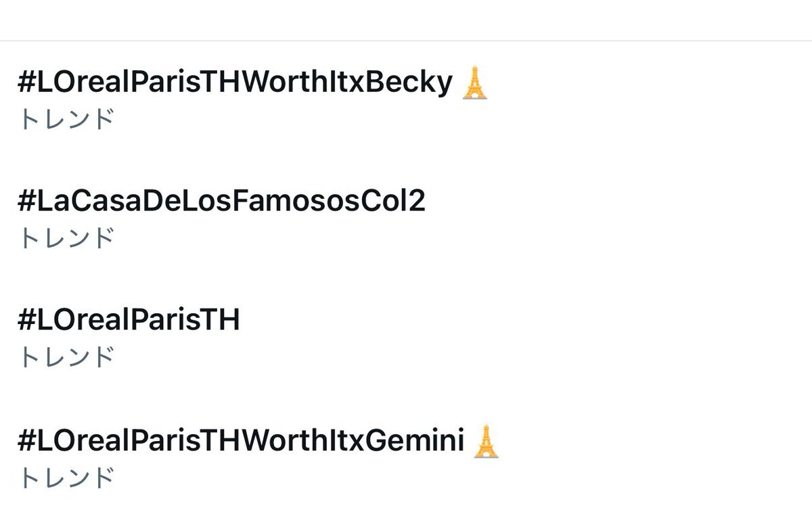Tap the トレンド label under #LOrealParisTH
The width and height of the screenshot is (812, 531).
66,356
